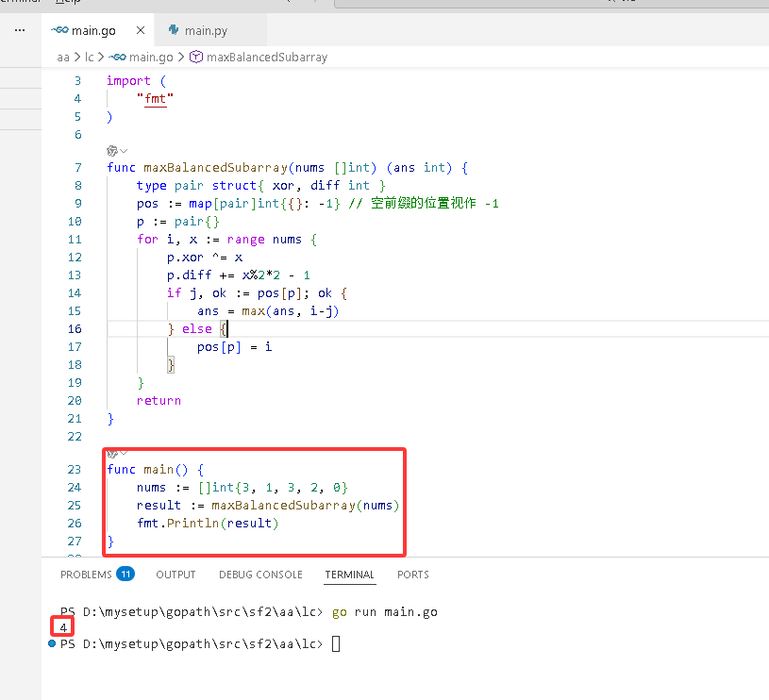Open the AI code lens above func main
Screen dimensions: 769x700
pos(116,453)
